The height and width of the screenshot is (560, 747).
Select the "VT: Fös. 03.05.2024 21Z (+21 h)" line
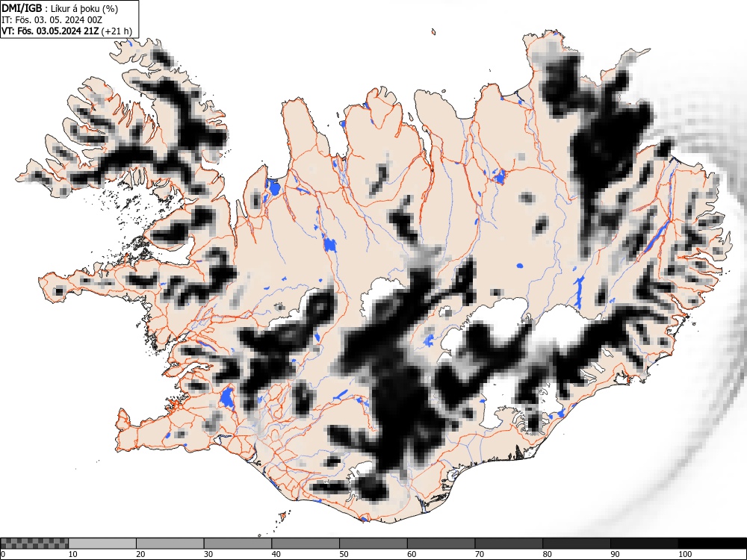[66, 31]
